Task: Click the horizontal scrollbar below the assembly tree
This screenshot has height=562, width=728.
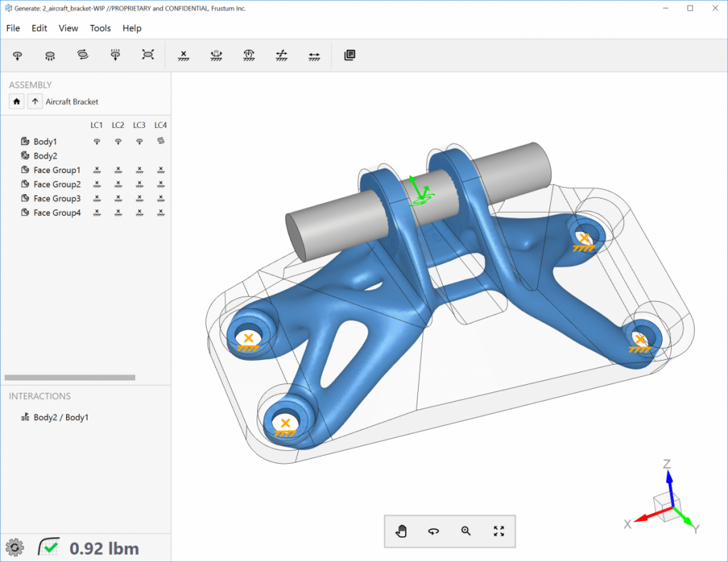Action: [69, 378]
